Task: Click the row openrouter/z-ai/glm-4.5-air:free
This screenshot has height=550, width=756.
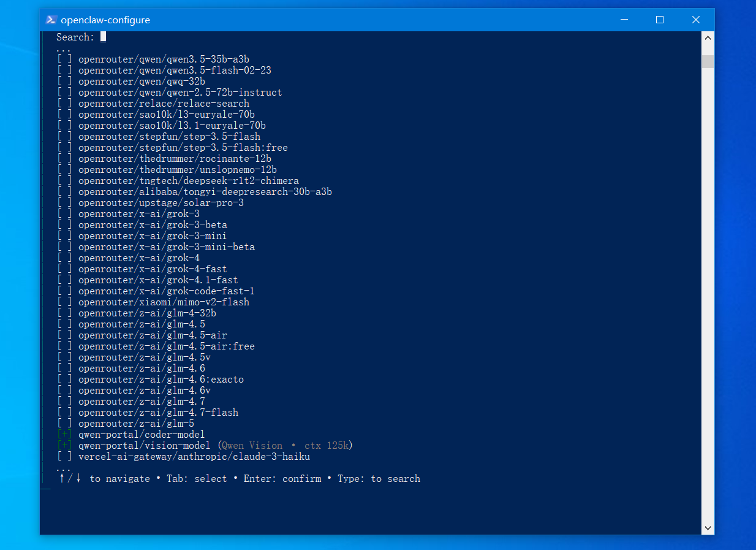Action: pyautogui.click(x=156, y=346)
